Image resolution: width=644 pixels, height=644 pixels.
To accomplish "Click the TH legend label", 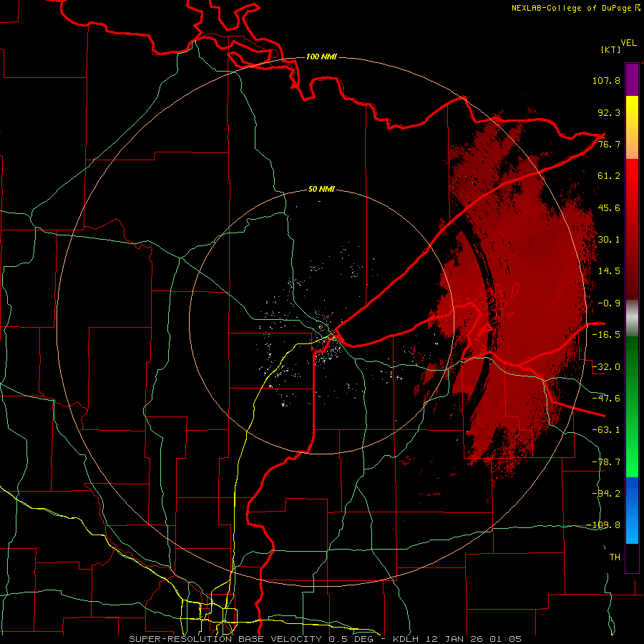I will pyautogui.click(x=615, y=557).
